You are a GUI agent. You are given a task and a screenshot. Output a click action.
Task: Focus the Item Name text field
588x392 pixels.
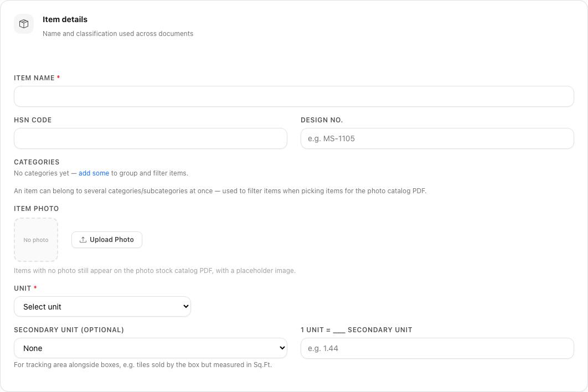[293, 96]
